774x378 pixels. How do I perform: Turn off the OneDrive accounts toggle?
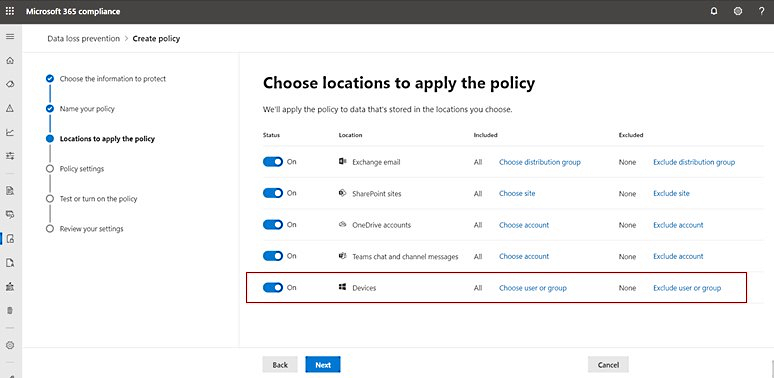pyautogui.click(x=273, y=225)
